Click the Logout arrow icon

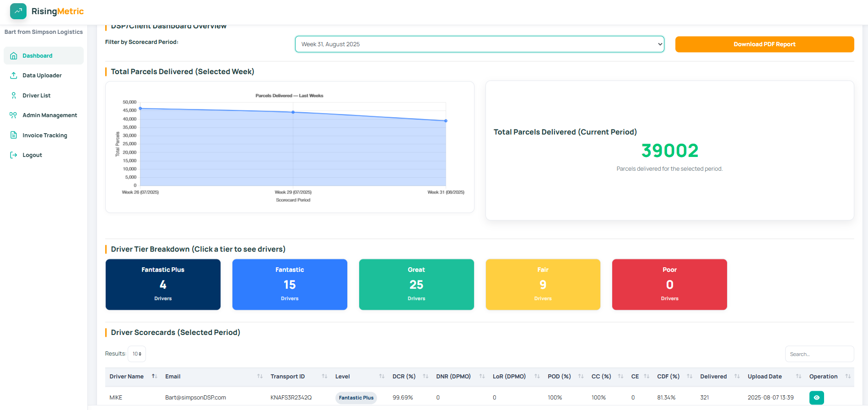click(14, 155)
